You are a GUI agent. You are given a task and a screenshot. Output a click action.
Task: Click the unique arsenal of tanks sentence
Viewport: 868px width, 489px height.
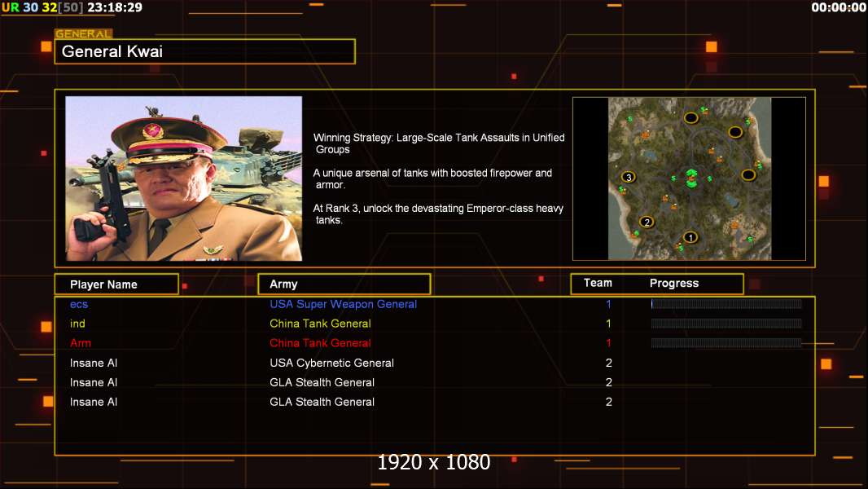point(432,178)
